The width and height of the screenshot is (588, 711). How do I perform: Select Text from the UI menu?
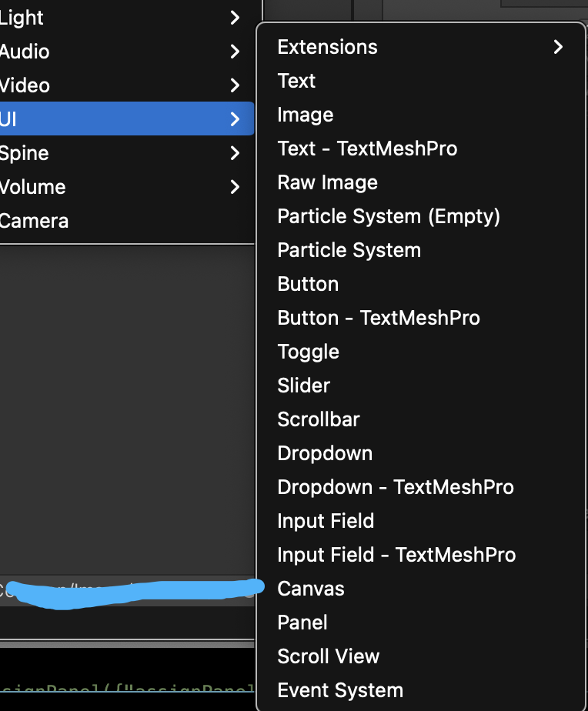point(297,81)
